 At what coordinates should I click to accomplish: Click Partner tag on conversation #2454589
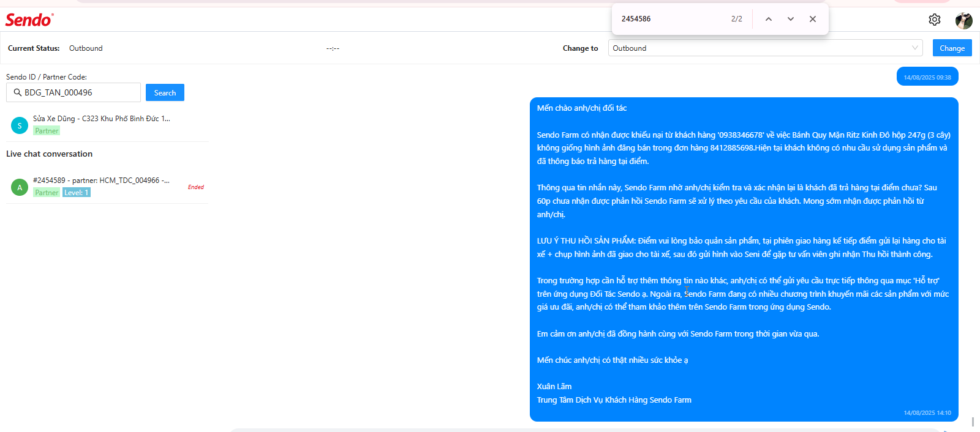(47, 193)
